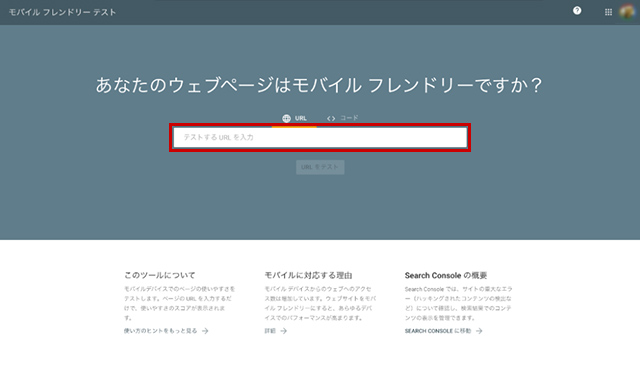Open 使い方のヒントをもっと見る link
This screenshot has height=370, width=640.
coord(166,331)
